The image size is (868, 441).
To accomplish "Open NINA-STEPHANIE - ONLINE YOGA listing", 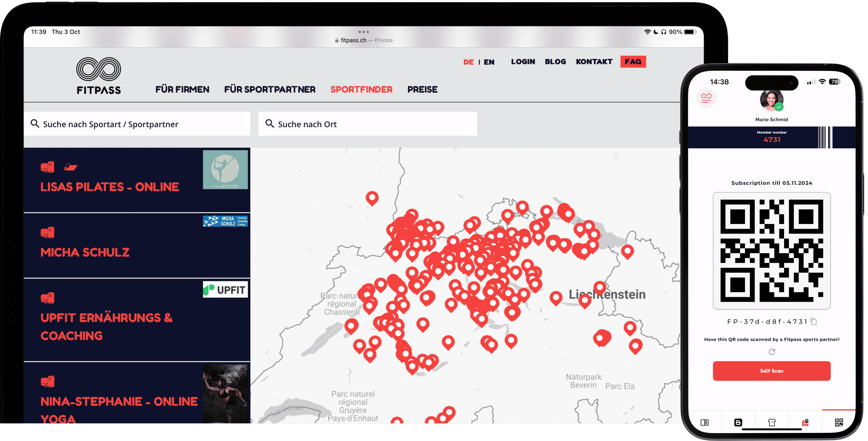I will click(137, 393).
